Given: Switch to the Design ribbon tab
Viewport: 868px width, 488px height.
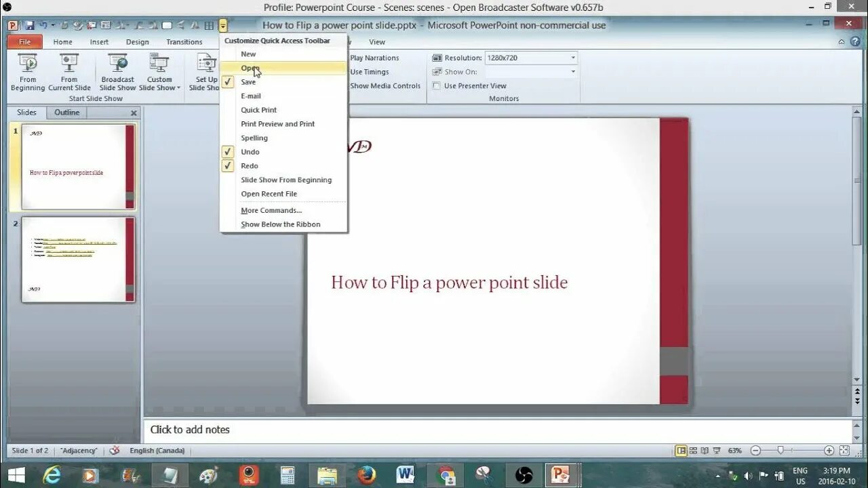Looking at the screenshot, I should pos(137,42).
